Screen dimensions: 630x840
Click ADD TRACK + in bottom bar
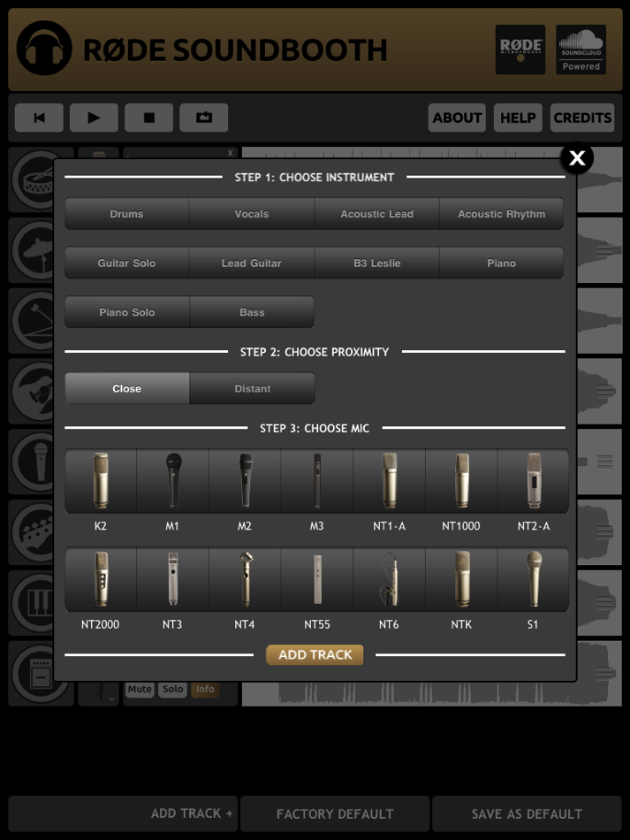tap(123, 813)
